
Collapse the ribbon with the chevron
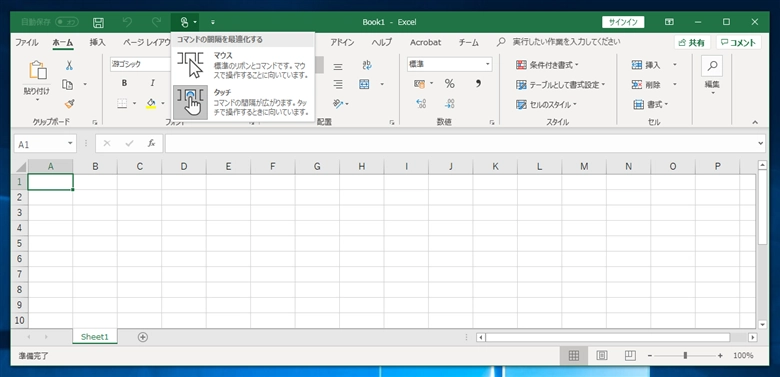tap(755, 122)
